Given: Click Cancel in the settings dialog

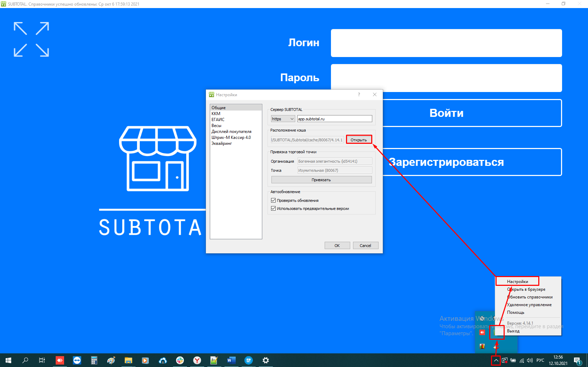Looking at the screenshot, I should point(366,246).
